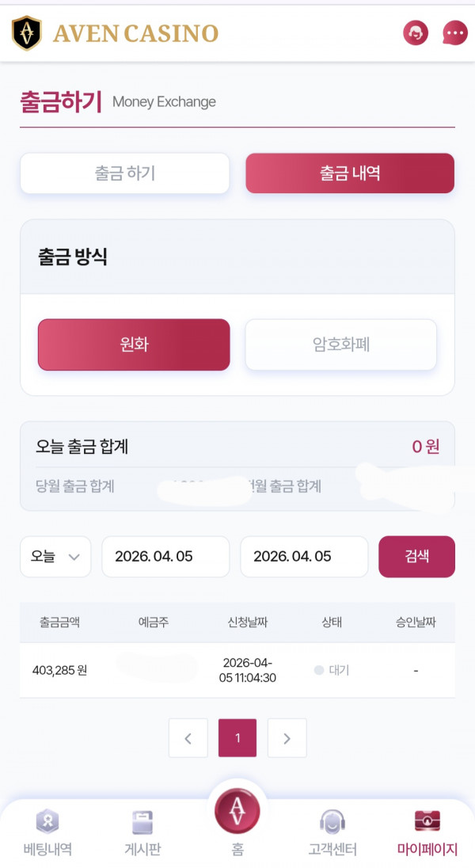Open the 오늘 period dropdown

(x=55, y=557)
